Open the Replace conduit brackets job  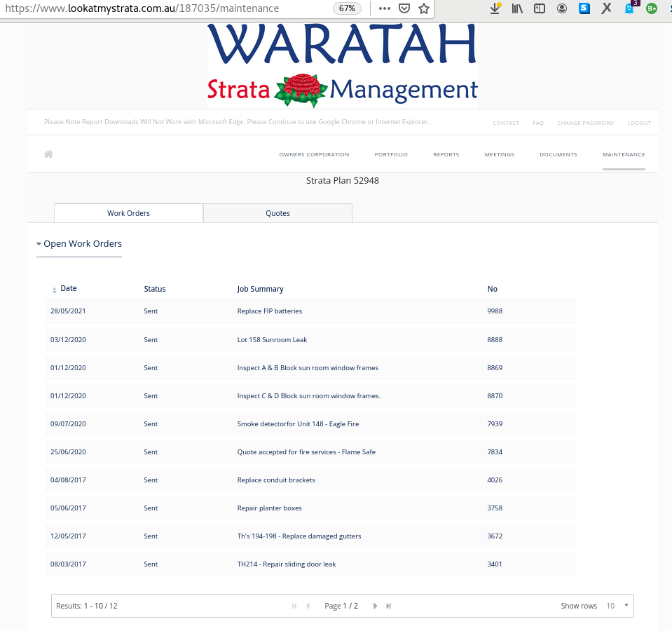(276, 480)
